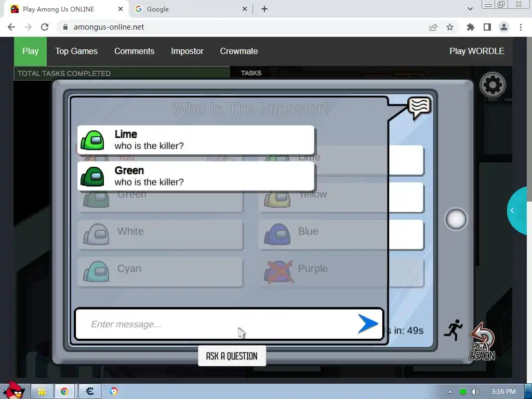This screenshot has height=399, width=532.
Task: Open a new browser tab
Action: tap(264, 9)
